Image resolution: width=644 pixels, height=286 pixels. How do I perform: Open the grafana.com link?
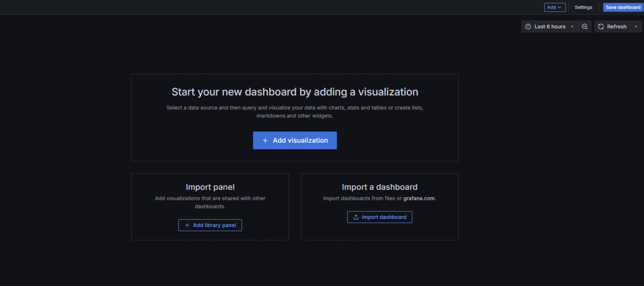pyautogui.click(x=419, y=198)
